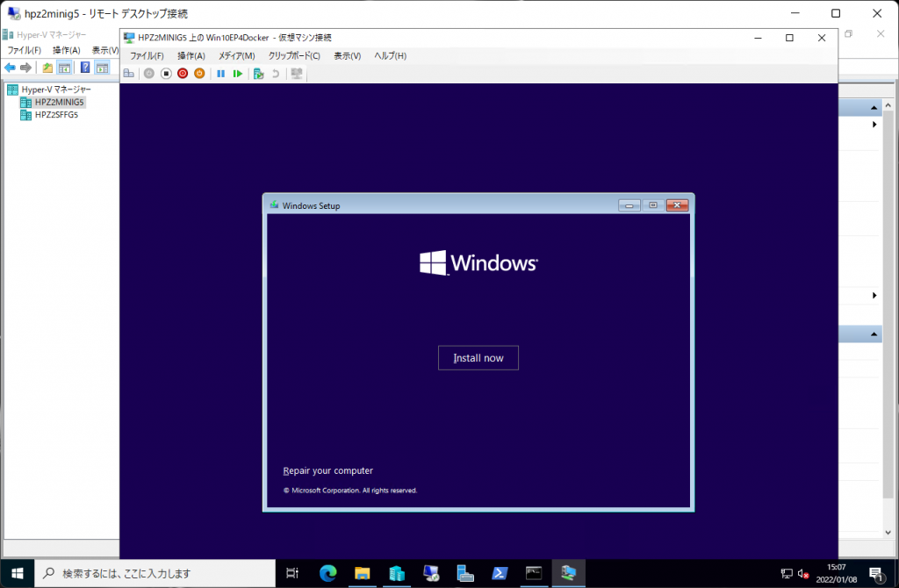Viewport: 899px width, 588px height.
Task: Click the Up one level folder icon
Action: pos(47,68)
